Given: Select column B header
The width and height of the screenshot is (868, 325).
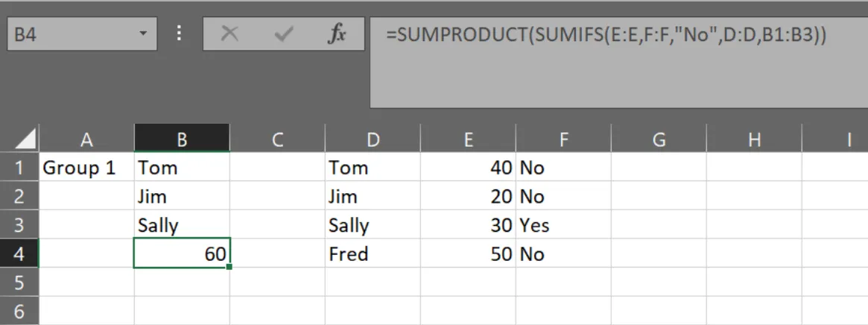Looking at the screenshot, I should click(x=182, y=139).
